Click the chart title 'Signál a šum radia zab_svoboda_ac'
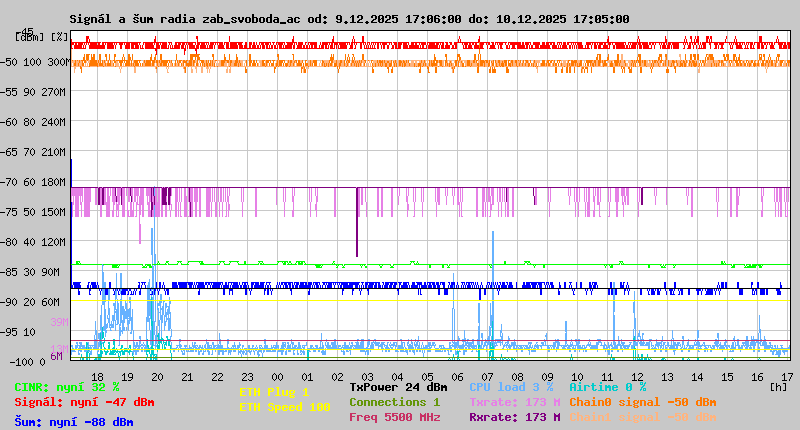800x430 pixels. 185,19
